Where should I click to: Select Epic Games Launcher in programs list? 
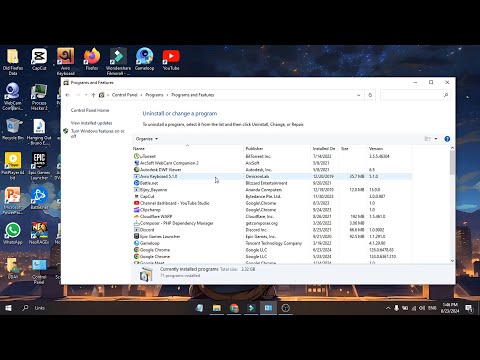[x=272, y=236]
